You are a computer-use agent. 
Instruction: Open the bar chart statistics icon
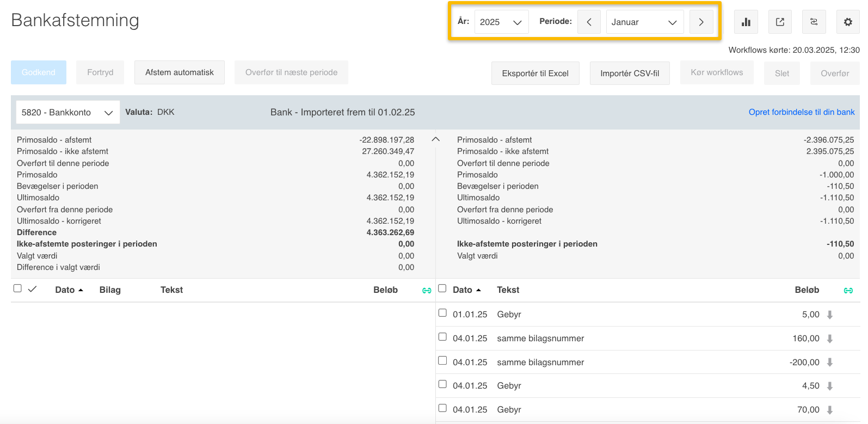click(746, 22)
